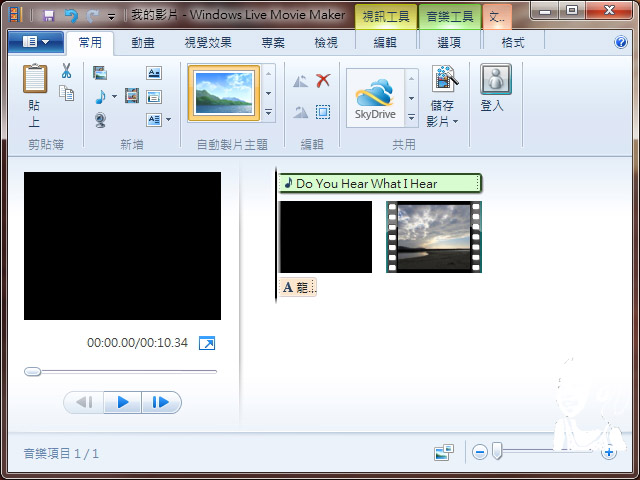Click the Next frame button
Viewport: 640px width, 480px height.
(x=161, y=402)
